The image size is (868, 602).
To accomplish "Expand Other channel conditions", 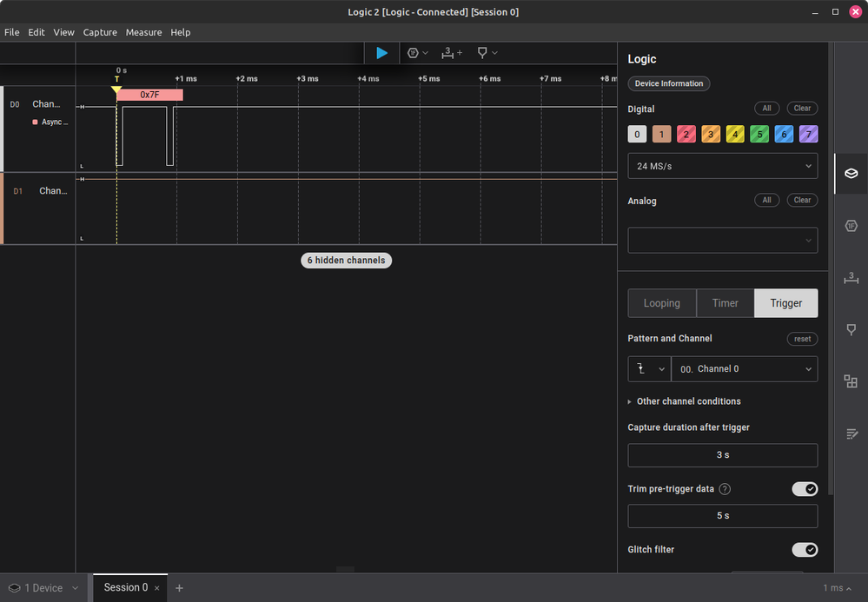I will click(684, 401).
